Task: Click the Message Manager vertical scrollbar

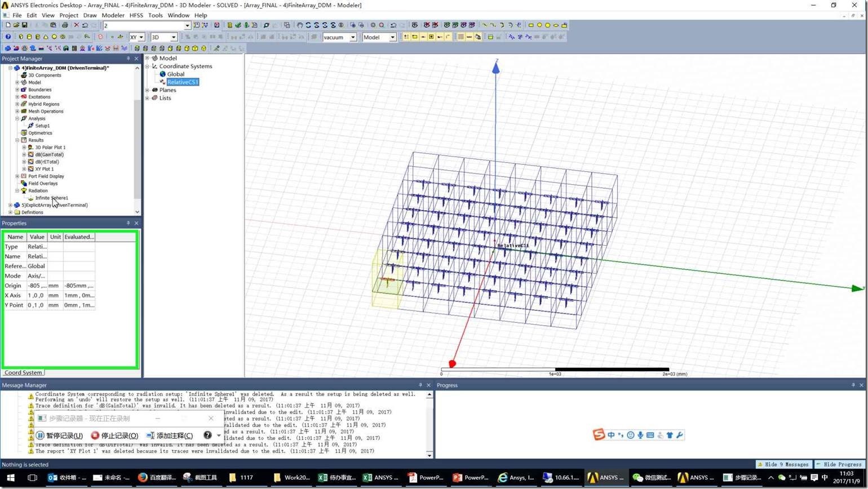Action: pos(429,425)
